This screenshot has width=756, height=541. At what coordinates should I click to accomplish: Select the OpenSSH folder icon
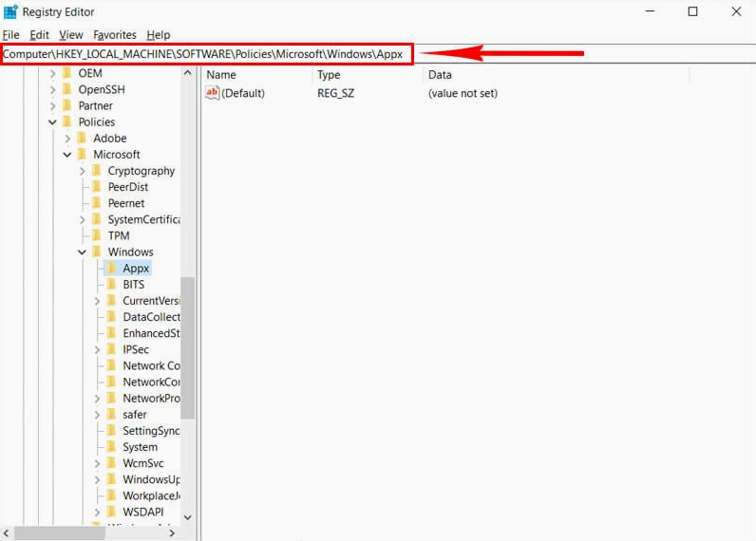(67, 89)
